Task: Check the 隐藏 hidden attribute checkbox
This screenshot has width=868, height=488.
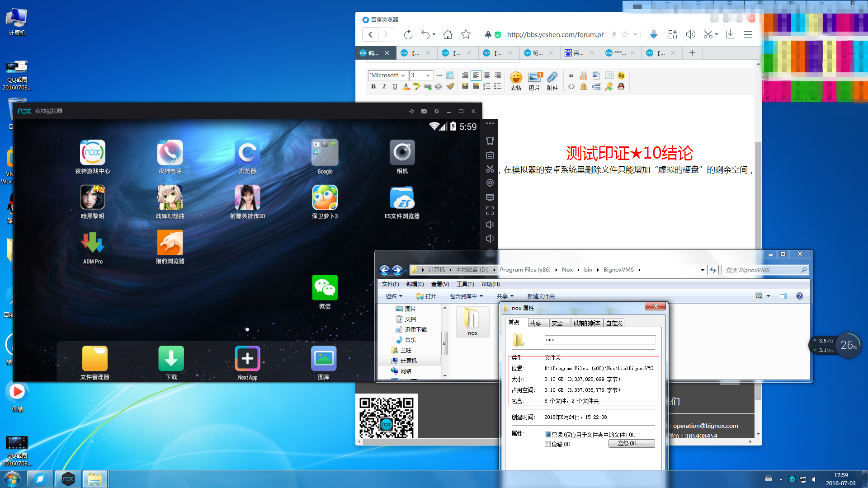Action: tap(547, 444)
